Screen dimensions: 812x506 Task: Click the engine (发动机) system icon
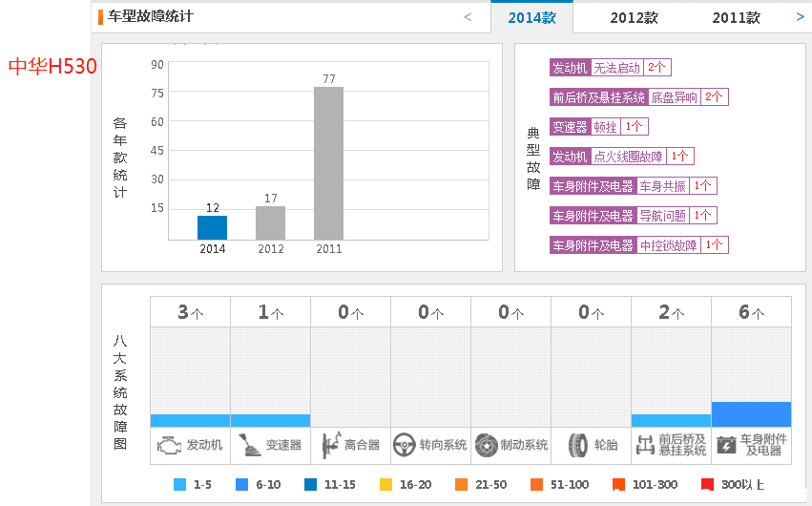(x=169, y=445)
